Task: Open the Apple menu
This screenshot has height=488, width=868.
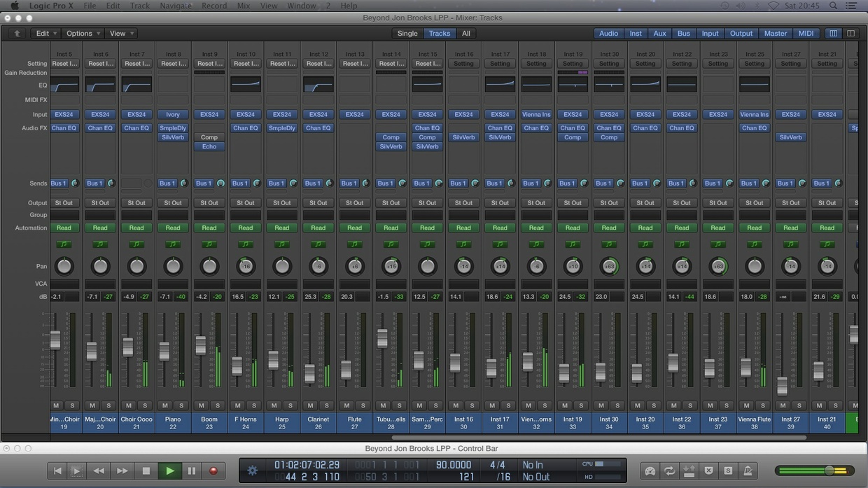Action: point(14,6)
